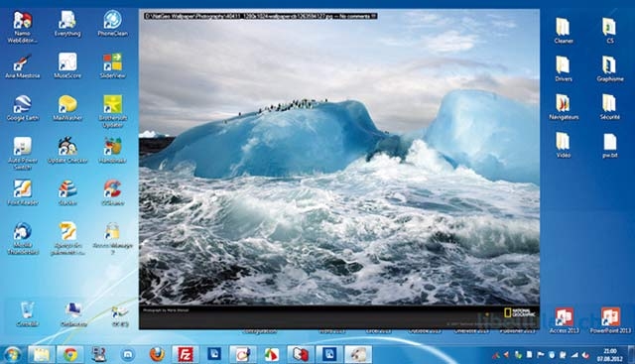Select the PhoneClean desktop icon
635x364 pixels.
coord(112,24)
